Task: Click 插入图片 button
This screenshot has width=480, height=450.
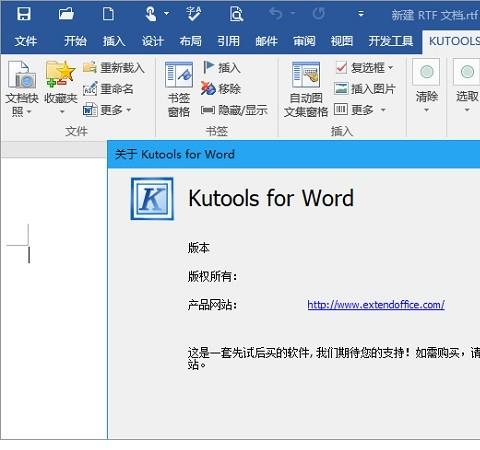Action: coord(365,89)
